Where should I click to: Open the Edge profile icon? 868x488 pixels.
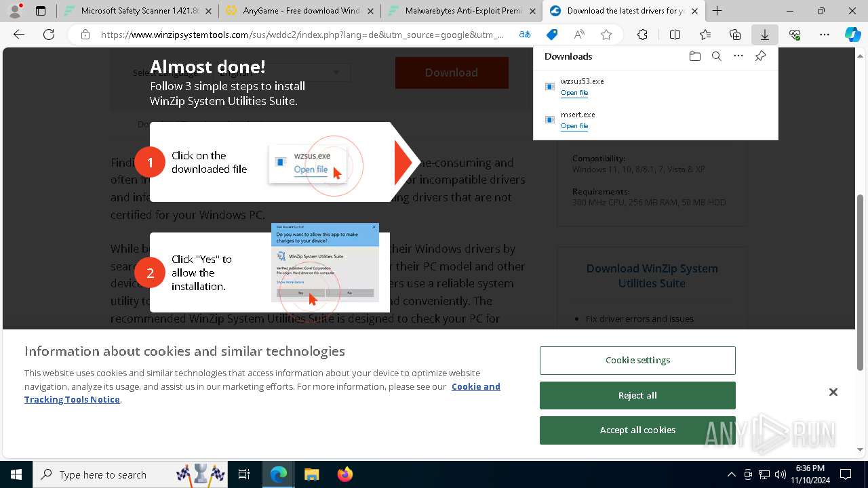(x=15, y=11)
